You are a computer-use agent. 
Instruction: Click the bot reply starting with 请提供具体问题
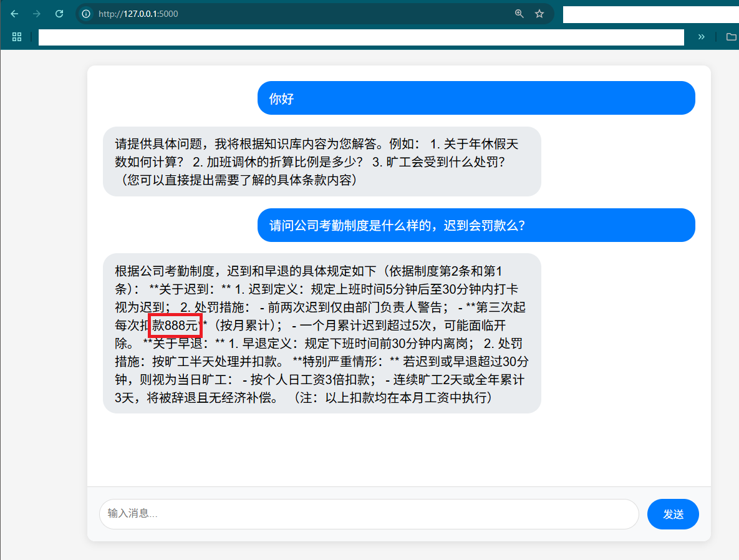pyautogui.click(x=322, y=162)
